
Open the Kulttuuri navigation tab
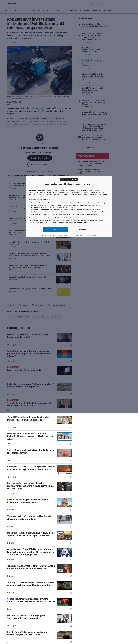pos(112,11)
